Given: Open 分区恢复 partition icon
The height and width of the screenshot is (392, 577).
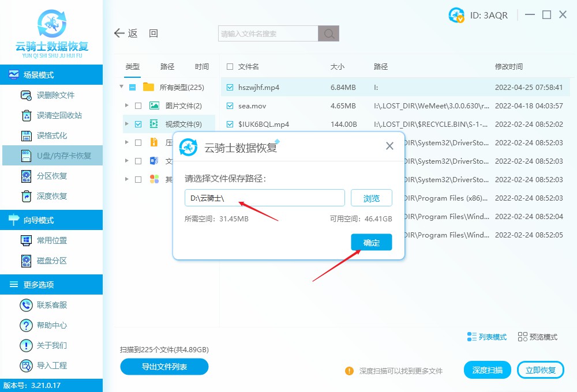Looking at the screenshot, I should pos(26,176).
